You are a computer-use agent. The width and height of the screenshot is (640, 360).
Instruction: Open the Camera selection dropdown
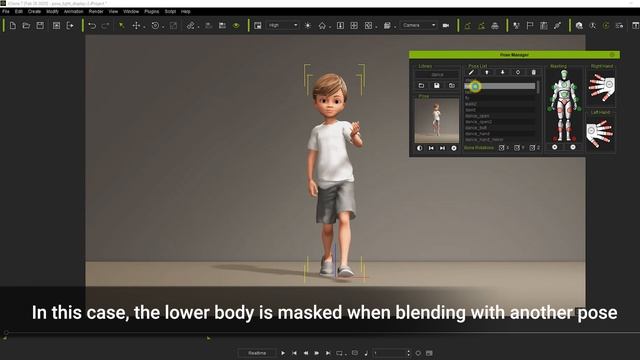click(418, 25)
